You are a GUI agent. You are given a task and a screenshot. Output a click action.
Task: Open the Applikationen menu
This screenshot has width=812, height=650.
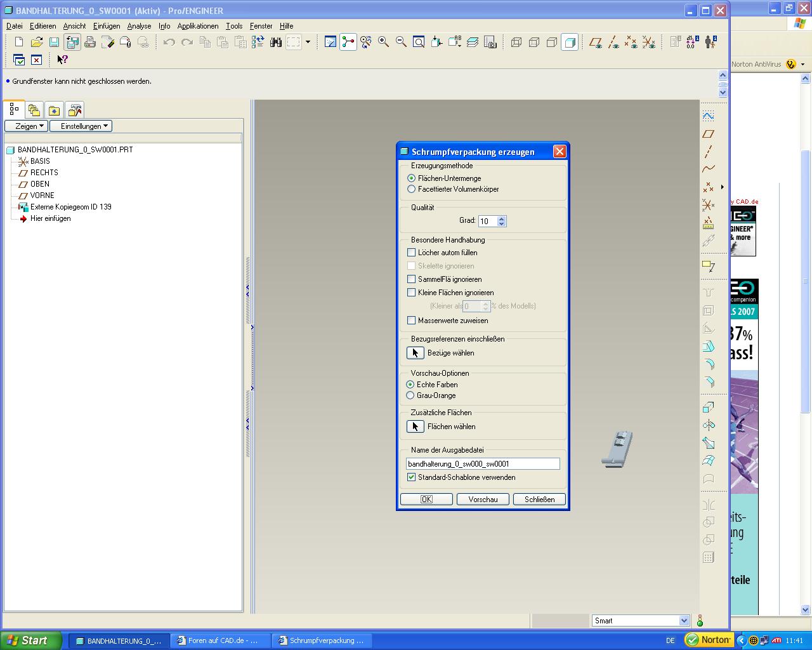click(x=198, y=26)
